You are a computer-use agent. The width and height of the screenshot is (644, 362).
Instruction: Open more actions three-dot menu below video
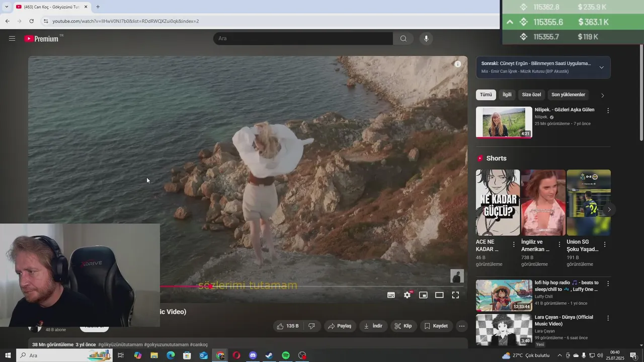462,326
